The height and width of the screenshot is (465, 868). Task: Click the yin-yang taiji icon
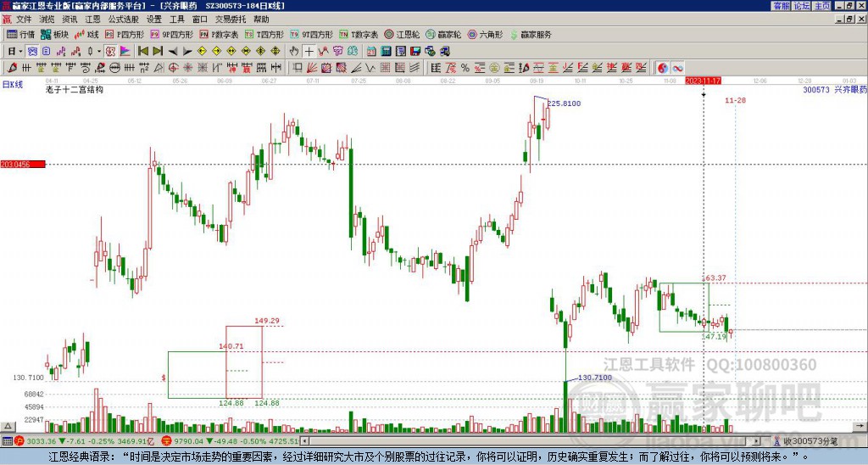click(x=662, y=68)
